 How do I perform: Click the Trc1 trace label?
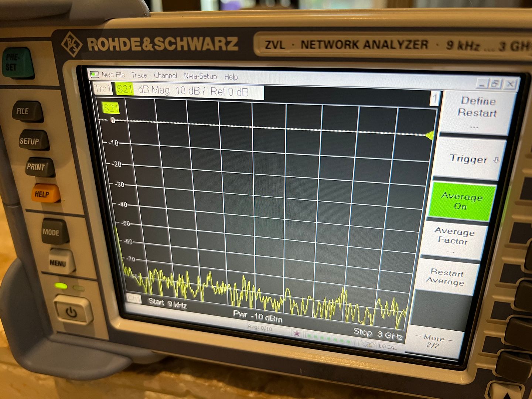(102, 89)
